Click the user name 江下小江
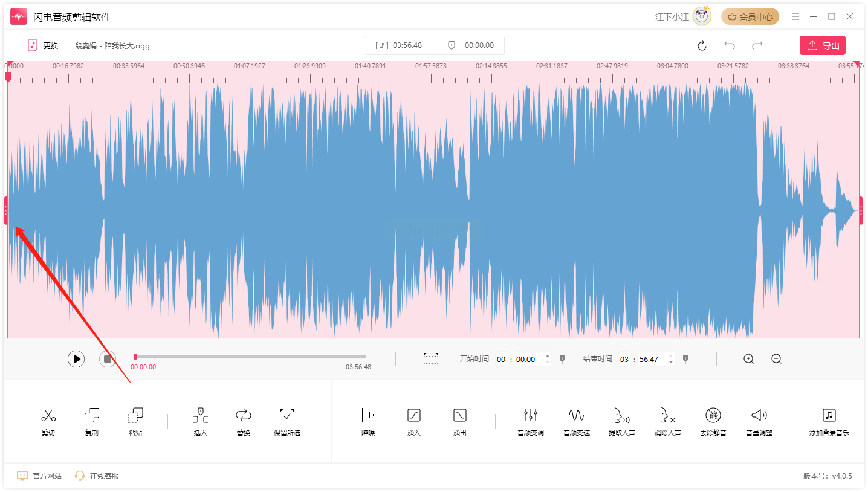The image size is (868, 492). [672, 17]
